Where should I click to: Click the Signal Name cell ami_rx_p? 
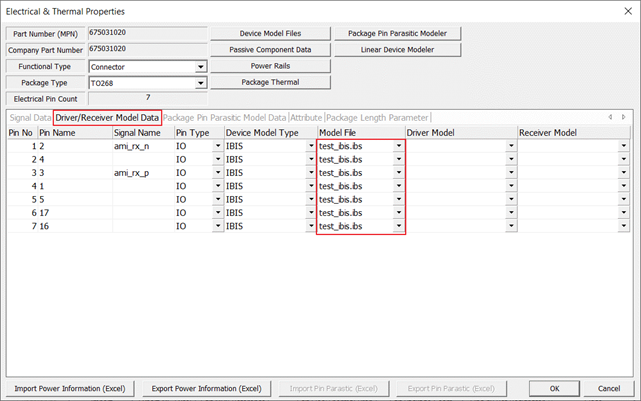pos(142,173)
